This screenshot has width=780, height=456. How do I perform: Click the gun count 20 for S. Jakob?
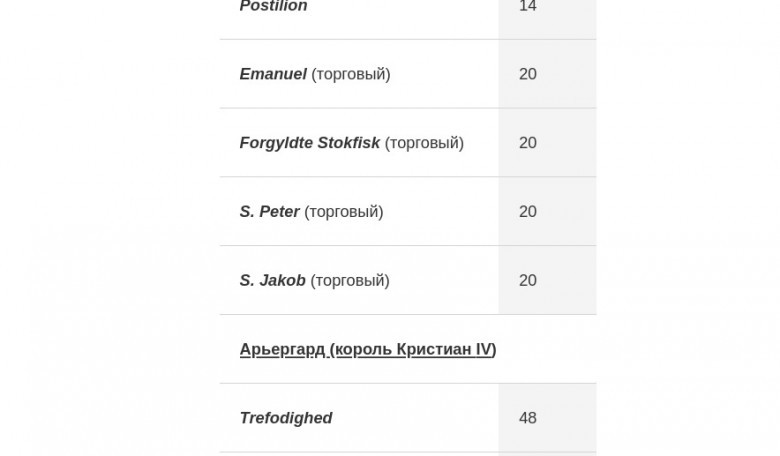tap(528, 280)
